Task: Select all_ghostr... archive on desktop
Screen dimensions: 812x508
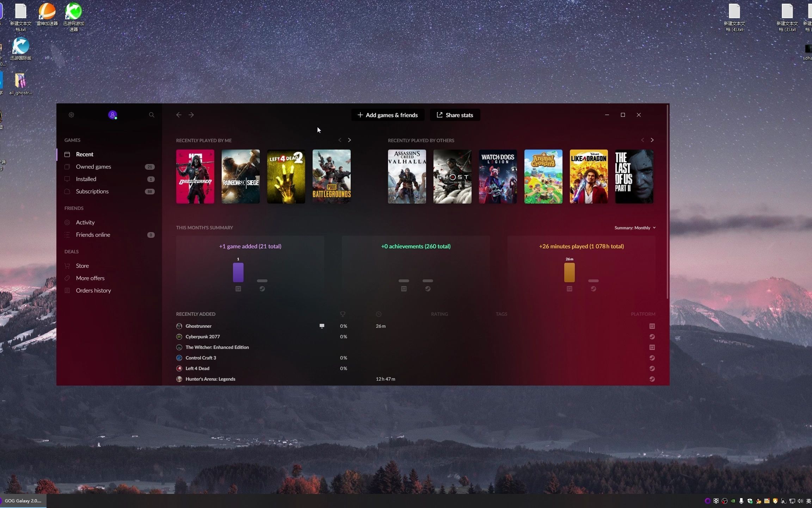Action: (20, 84)
